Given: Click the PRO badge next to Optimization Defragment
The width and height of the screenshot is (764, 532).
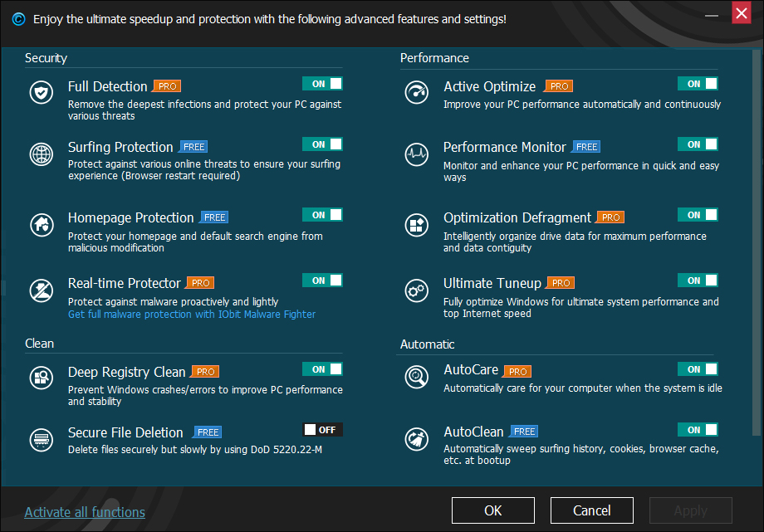Looking at the screenshot, I should [610, 217].
